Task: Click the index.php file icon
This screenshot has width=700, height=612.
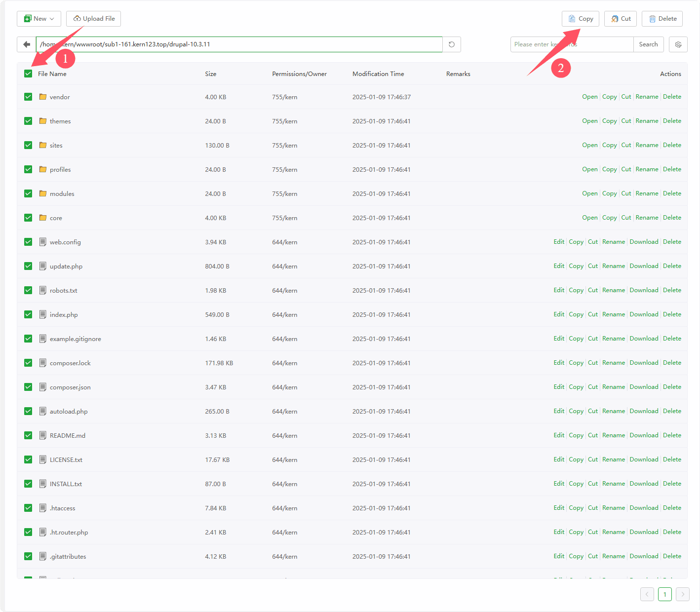Action: (43, 314)
